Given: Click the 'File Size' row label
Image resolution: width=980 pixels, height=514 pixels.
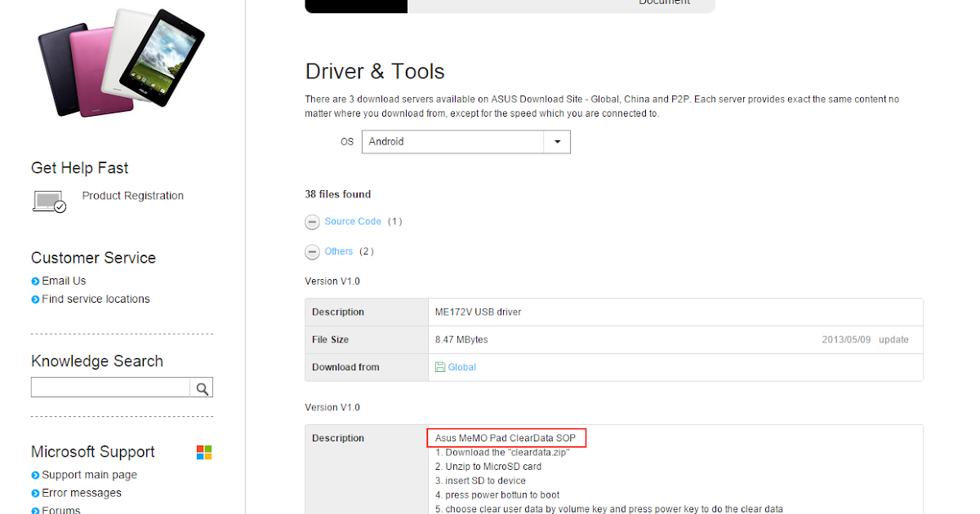Looking at the screenshot, I should [331, 340].
